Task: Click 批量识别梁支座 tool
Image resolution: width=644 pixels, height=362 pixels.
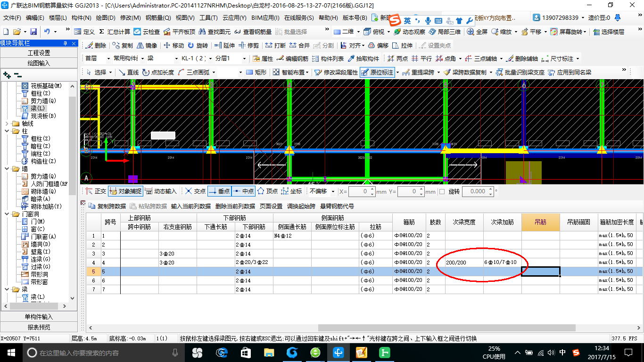Action: click(x=520, y=72)
